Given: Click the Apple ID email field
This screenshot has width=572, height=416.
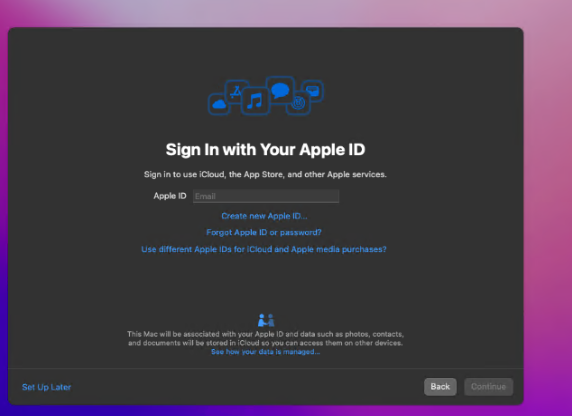Looking at the screenshot, I should pos(266,196).
